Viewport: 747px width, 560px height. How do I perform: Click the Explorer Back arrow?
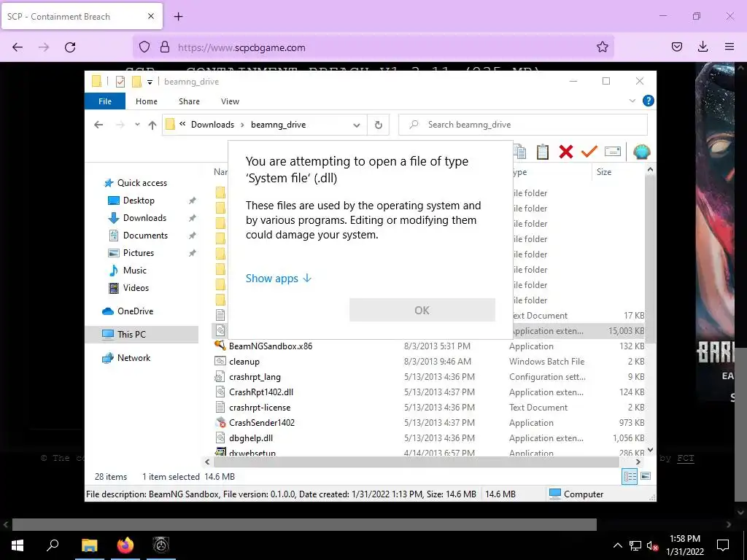pos(98,125)
